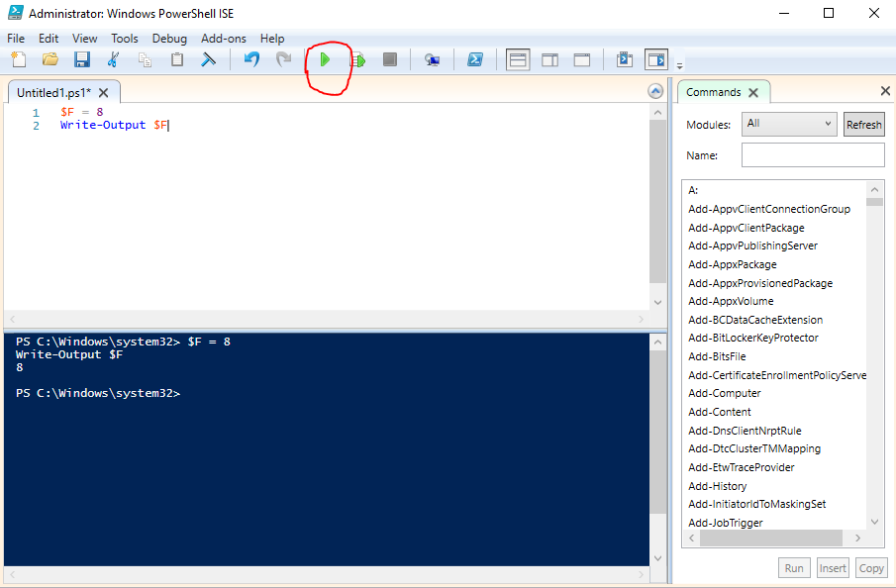
Task: Open a new remote PowerShell tab
Action: [x=432, y=59]
